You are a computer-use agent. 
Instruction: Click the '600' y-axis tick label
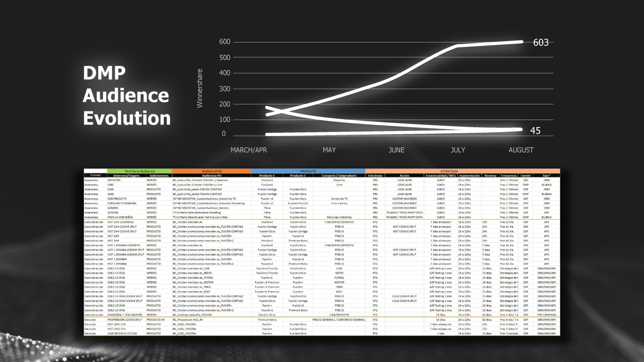tap(225, 42)
